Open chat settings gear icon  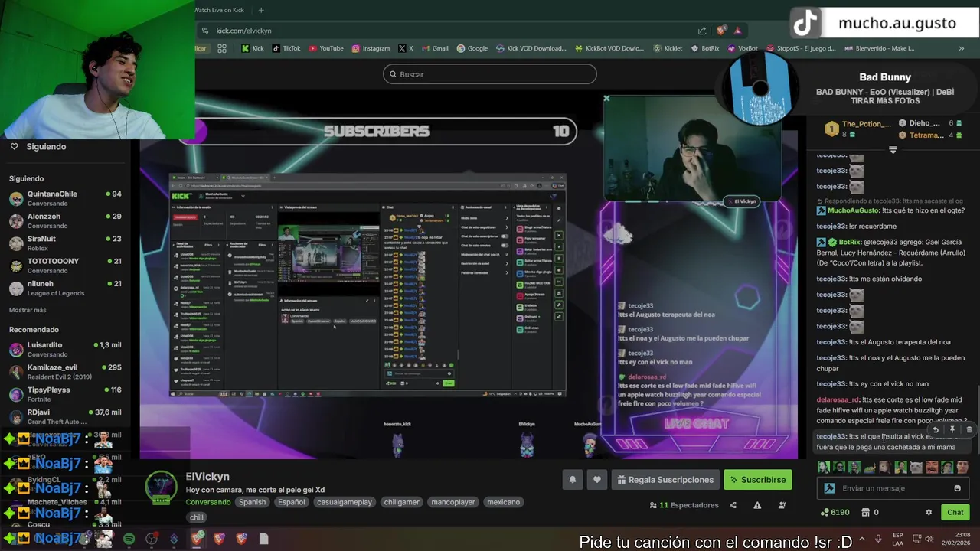[929, 513]
